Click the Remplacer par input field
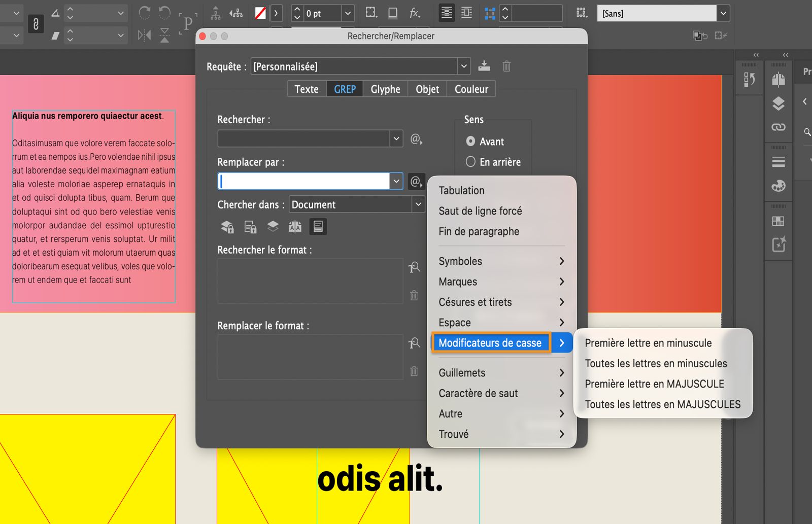The height and width of the screenshot is (524, 812). pyautogui.click(x=303, y=181)
